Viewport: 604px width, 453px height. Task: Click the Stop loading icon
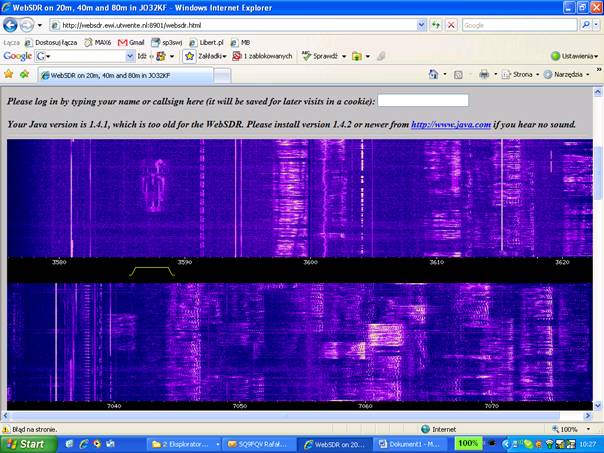pos(451,25)
